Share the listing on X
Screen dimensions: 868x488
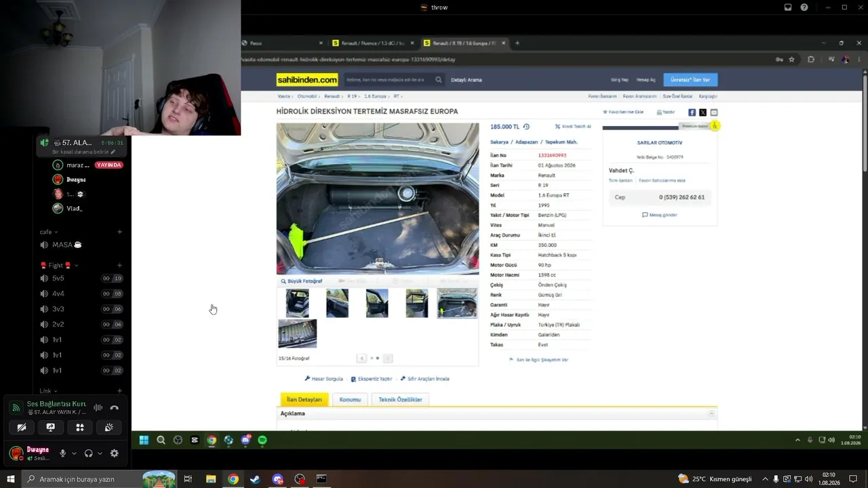coord(703,113)
